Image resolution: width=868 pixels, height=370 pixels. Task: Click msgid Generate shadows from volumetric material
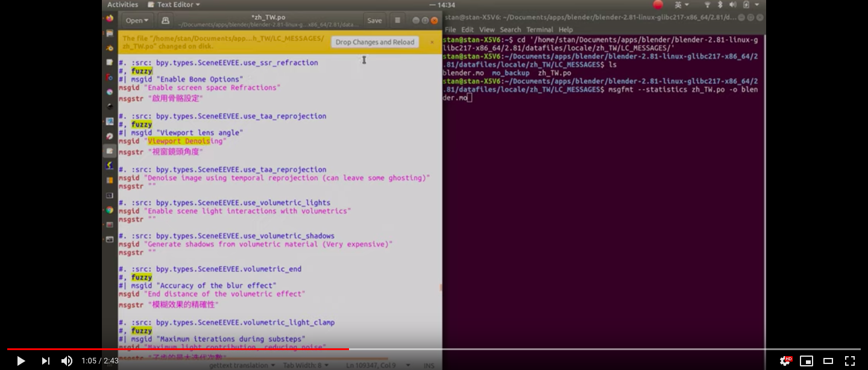point(256,245)
